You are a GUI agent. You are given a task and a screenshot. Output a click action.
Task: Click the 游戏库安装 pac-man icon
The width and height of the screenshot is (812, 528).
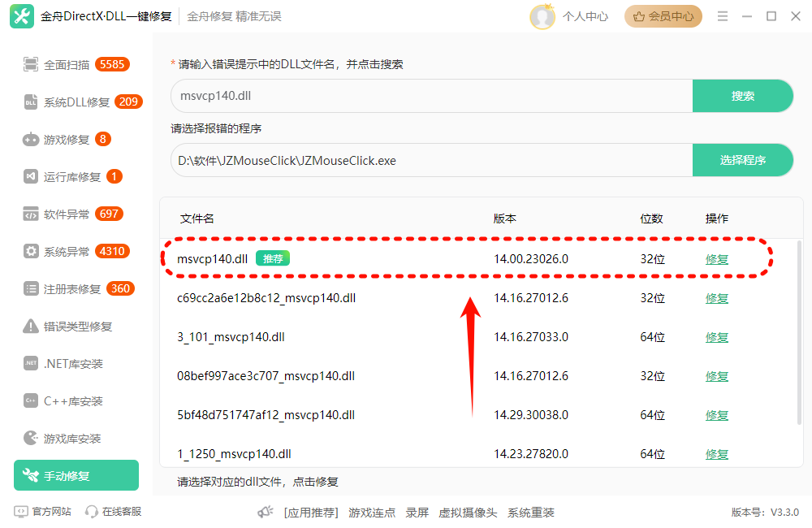(31, 439)
